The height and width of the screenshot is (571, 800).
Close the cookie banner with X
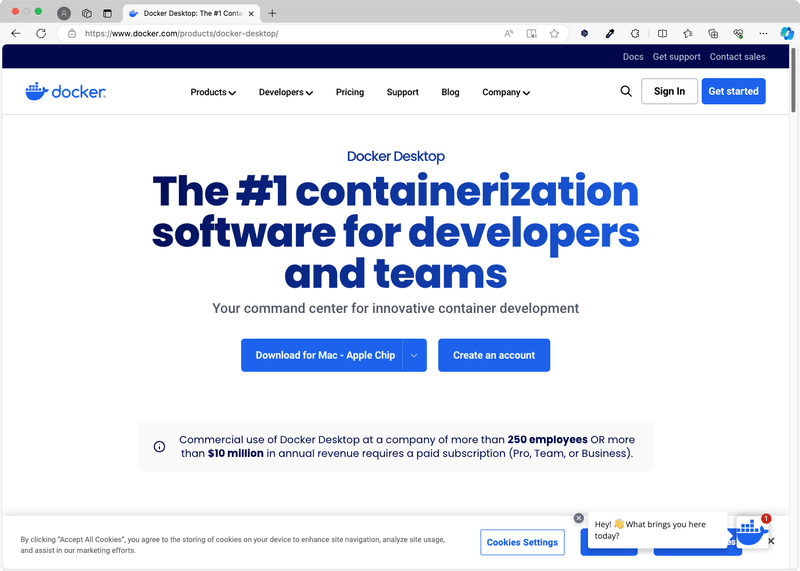click(x=771, y=541)
